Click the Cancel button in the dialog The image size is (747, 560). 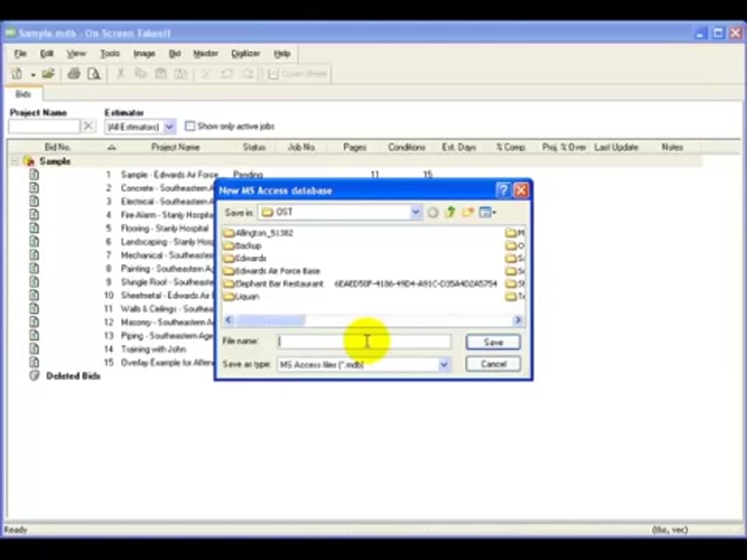[493, 364]
